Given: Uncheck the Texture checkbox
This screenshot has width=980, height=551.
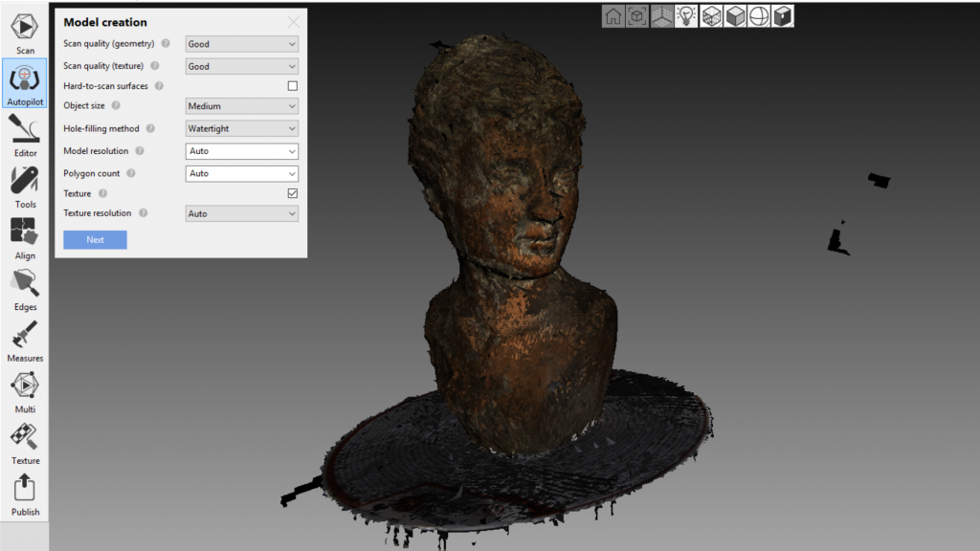Looking at the screenshot, I should point(293,193).
